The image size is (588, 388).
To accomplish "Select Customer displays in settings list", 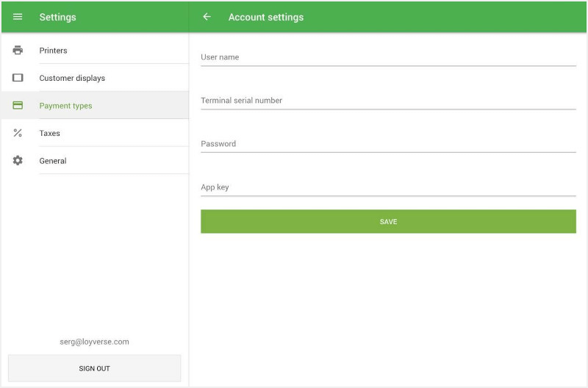I will click(x=72, y=78).
